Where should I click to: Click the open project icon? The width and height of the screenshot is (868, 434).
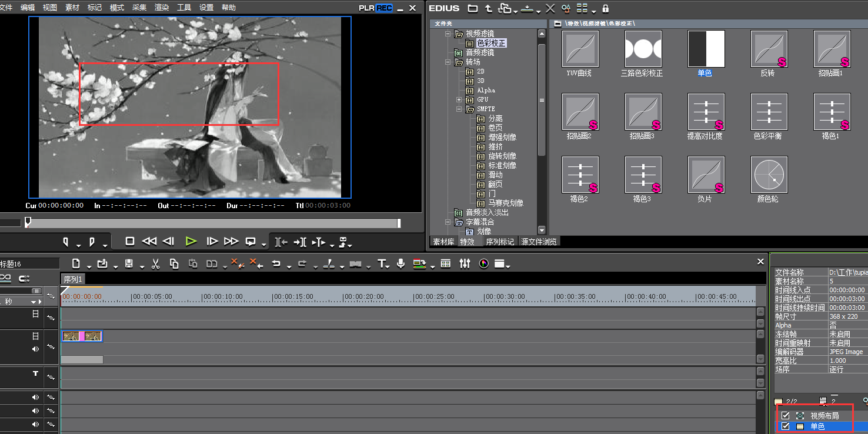pyautogui.click(x=102, y=264)
